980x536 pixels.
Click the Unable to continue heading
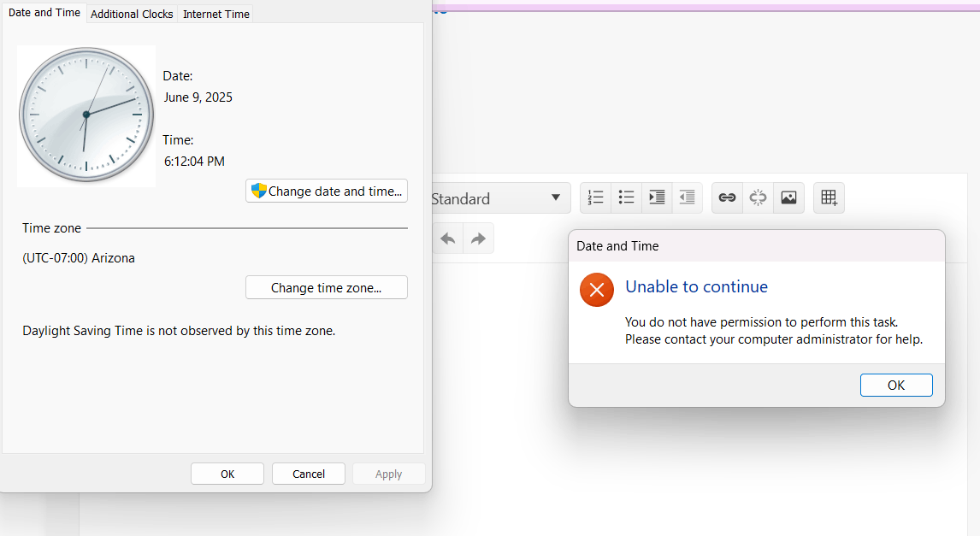(696, 286)
